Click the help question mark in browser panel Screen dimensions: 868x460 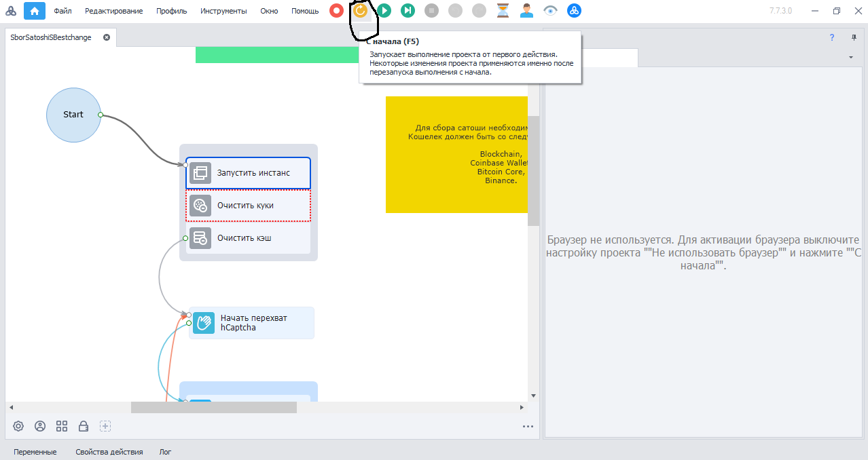(x=832, y=38)
